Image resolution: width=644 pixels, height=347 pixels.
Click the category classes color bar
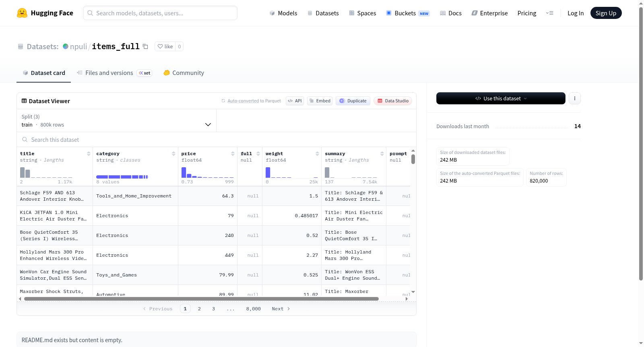[x=122, y=177]
